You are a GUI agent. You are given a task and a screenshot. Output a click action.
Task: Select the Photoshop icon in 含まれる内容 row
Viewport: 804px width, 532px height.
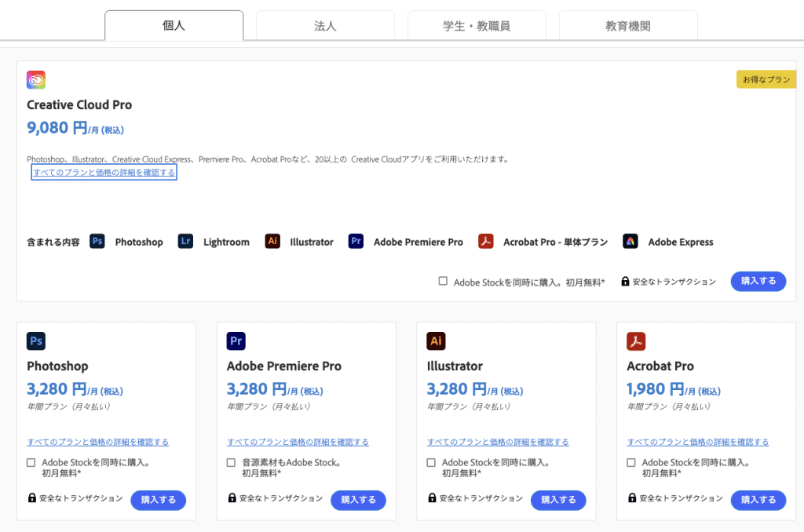point(97,241)
